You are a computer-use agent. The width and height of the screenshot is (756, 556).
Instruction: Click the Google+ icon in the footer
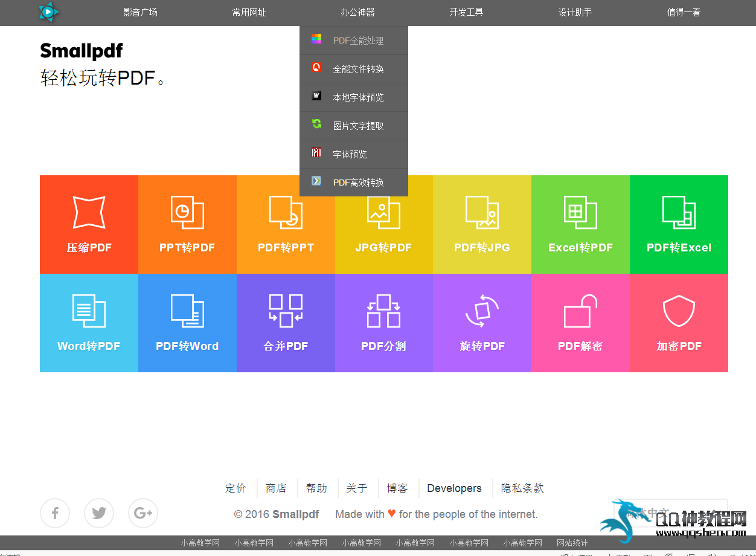pos(143,513)
